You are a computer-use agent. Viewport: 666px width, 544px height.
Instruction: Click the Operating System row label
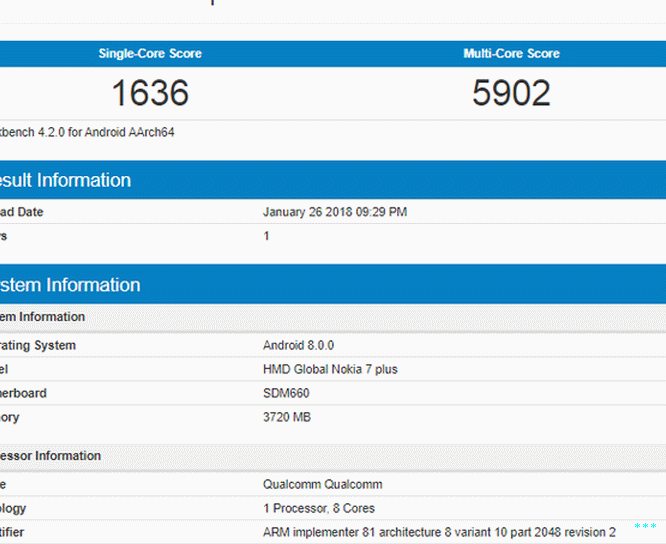pyautogui.click(x=38, y=345)
